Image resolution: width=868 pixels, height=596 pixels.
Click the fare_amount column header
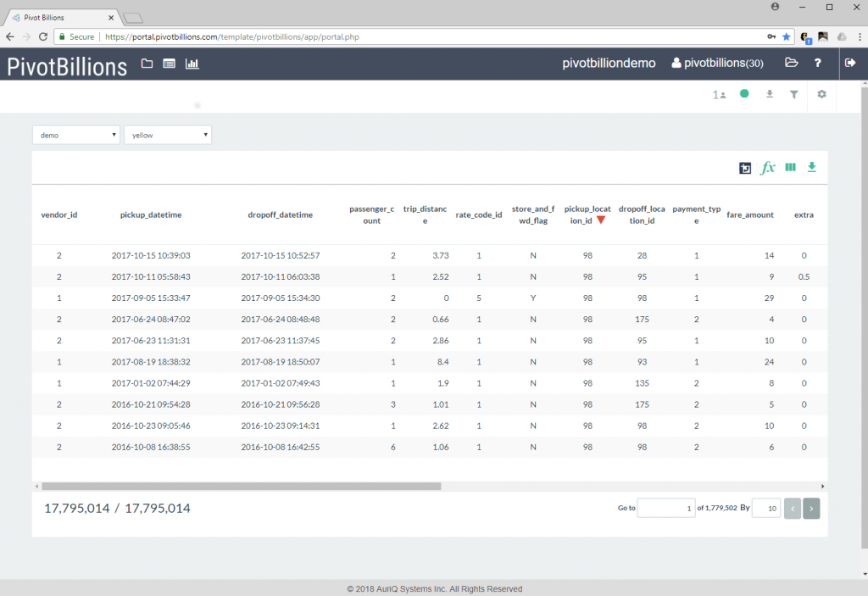pyautogui.click(x=750, y=214)
